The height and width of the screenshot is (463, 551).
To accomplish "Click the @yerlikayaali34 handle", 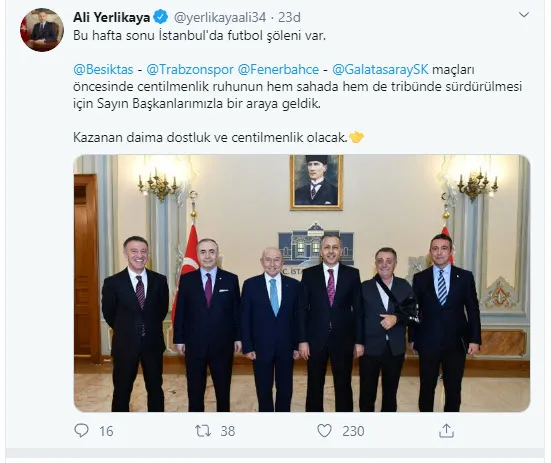I will tap(220, 17).
